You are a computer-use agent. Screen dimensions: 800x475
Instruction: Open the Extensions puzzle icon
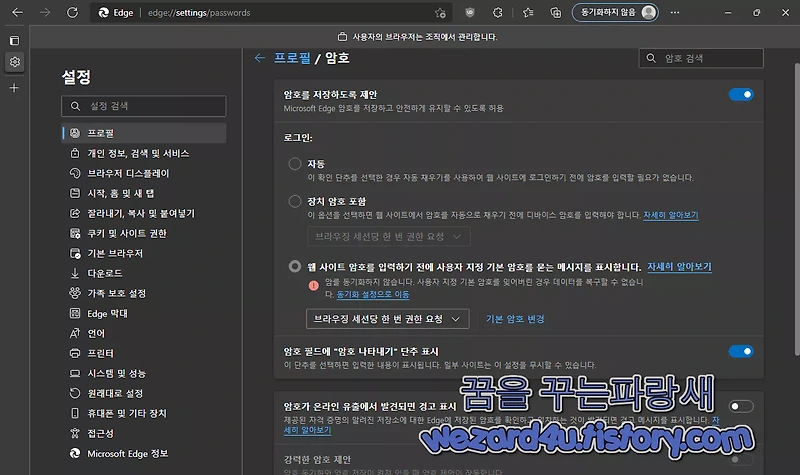click(497, 13)
